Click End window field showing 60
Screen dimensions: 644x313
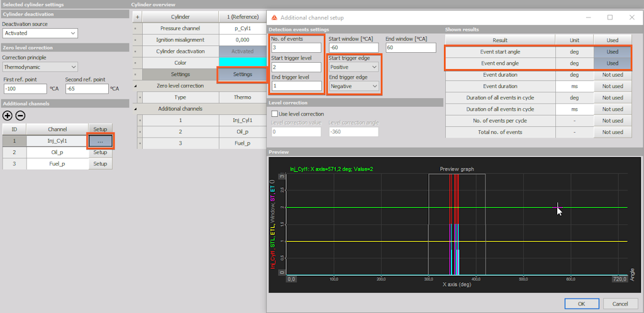[411, 48]
